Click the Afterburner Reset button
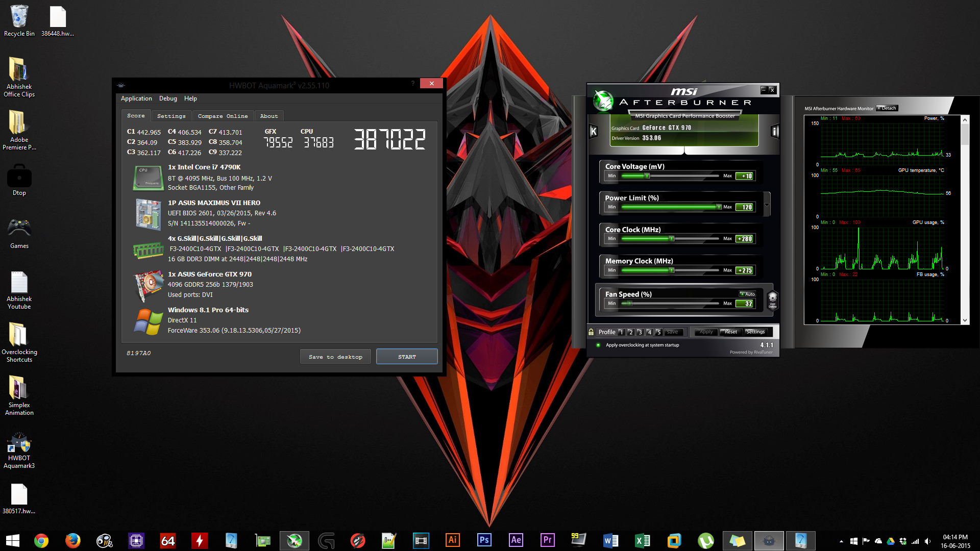Image resolution: width=980 pixels, height=551 pixels. [x=730, y=332]
